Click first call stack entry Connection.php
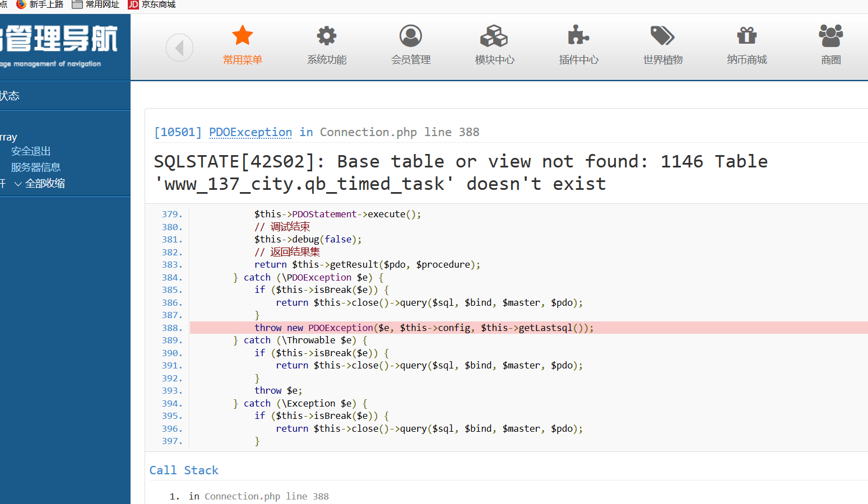 [x=242, y=496]
